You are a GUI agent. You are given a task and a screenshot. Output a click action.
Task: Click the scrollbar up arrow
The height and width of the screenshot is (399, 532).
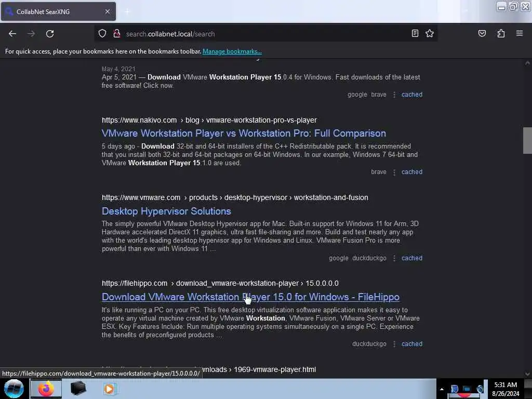click(x=527, y=63)
